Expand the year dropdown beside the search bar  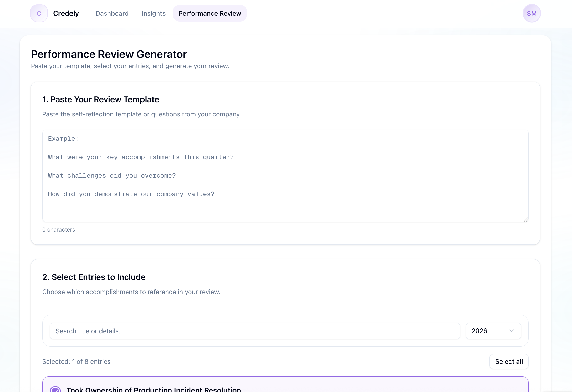[x=493, y=331]
